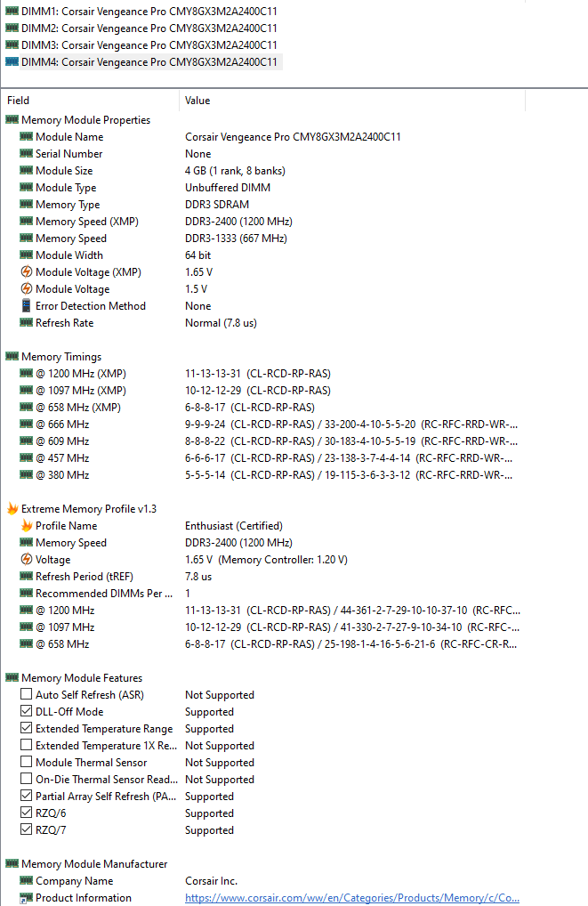Click the Memory Type row icon

(x=26, y=204)
